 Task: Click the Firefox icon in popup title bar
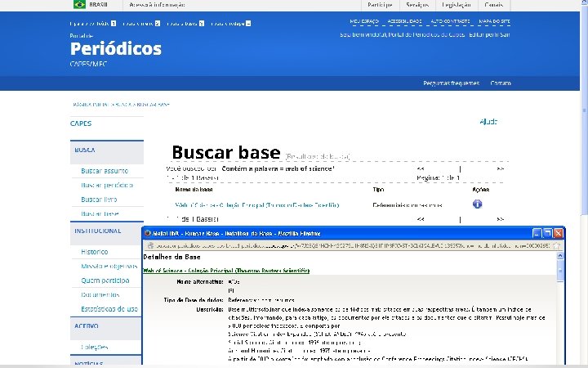point(148,233)
